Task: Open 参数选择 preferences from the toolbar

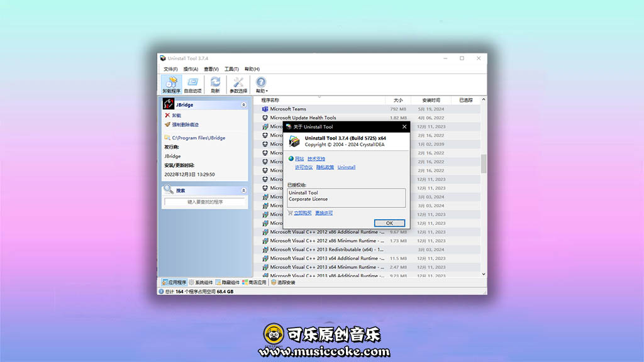Action: [x=238, y=85]
